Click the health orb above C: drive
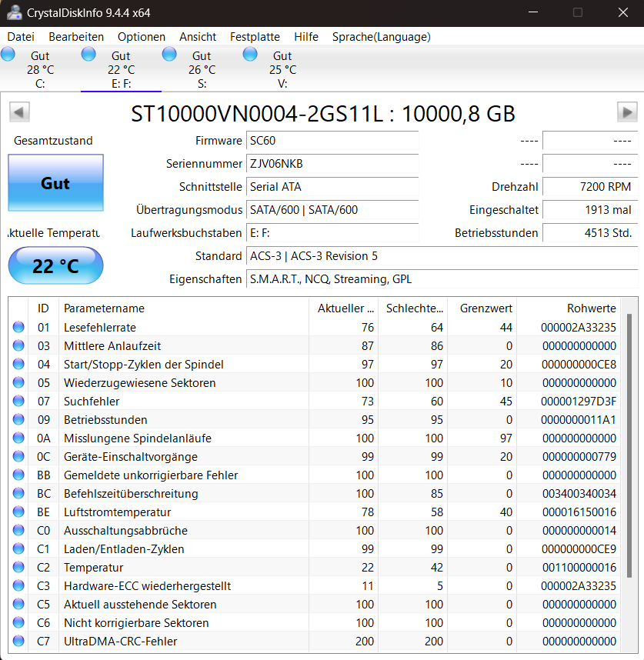Image resolution: width=644 pixels, height=660 pixels. click(8, 54)
